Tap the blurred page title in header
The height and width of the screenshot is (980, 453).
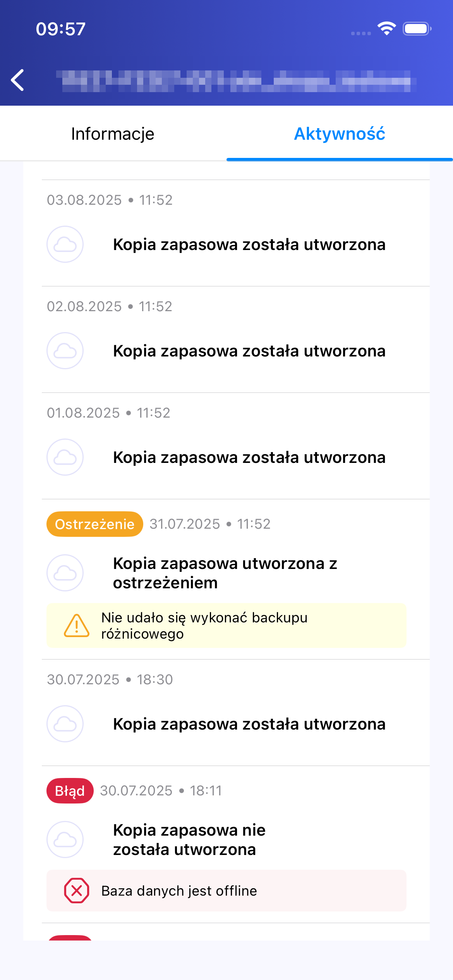(x=236, y=81)
